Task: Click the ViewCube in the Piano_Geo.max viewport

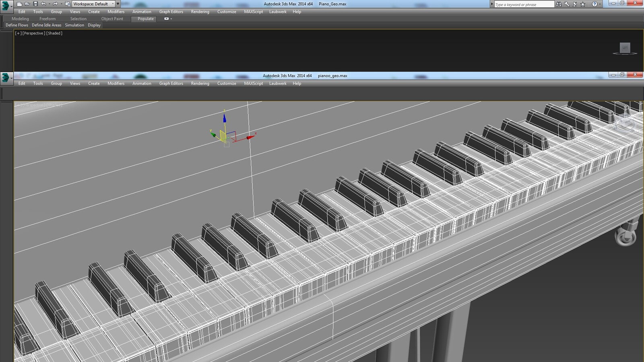Action: point(625,48)
